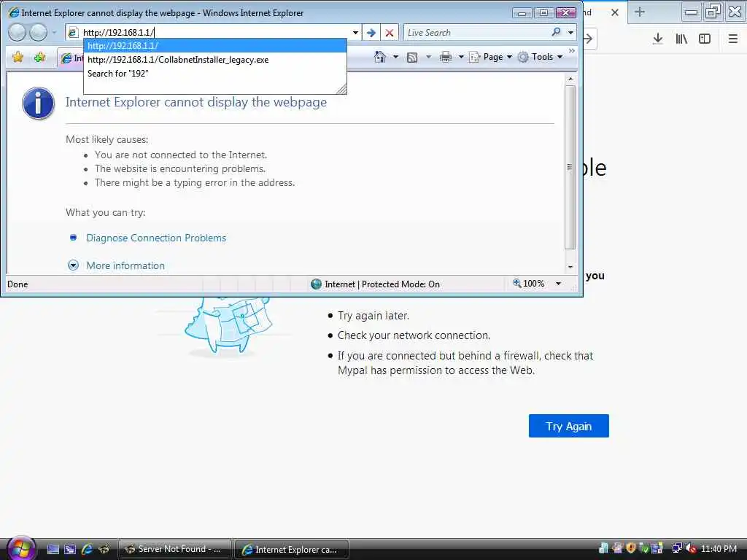The width and height of the screenshot is (747, 560).
Task: Click the Go arrow next to address bar
Action: (x=371, y=32)
